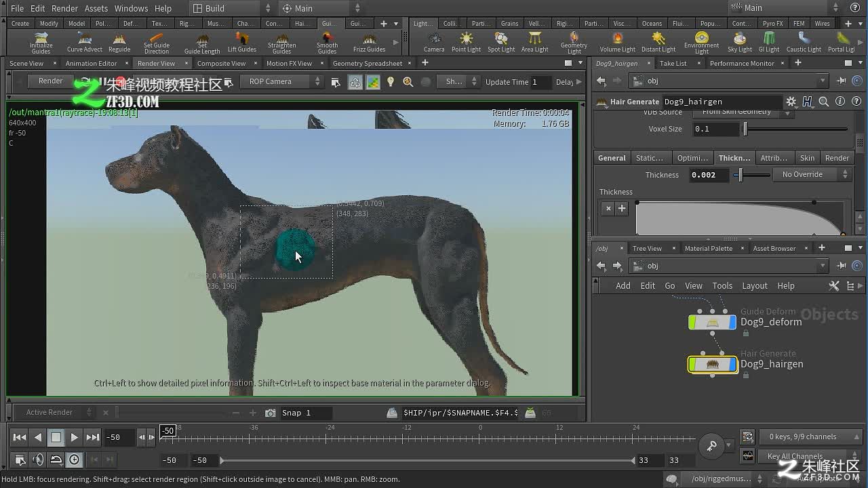Add a Sky Light from shelf

pos(740,43)
